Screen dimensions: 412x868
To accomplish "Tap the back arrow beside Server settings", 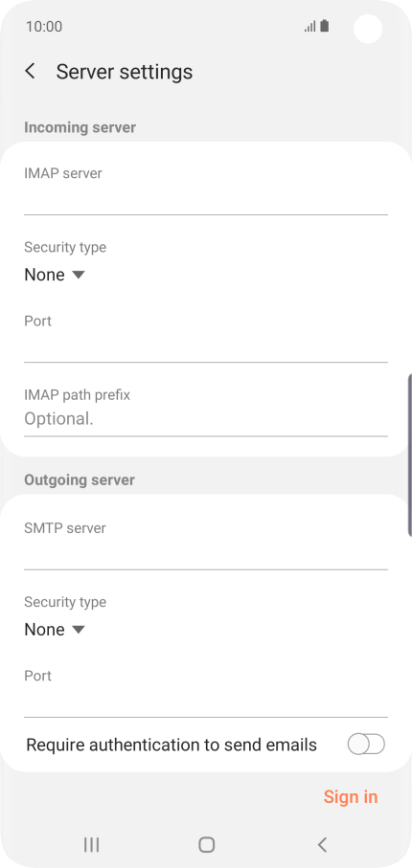I will [31, 72].
